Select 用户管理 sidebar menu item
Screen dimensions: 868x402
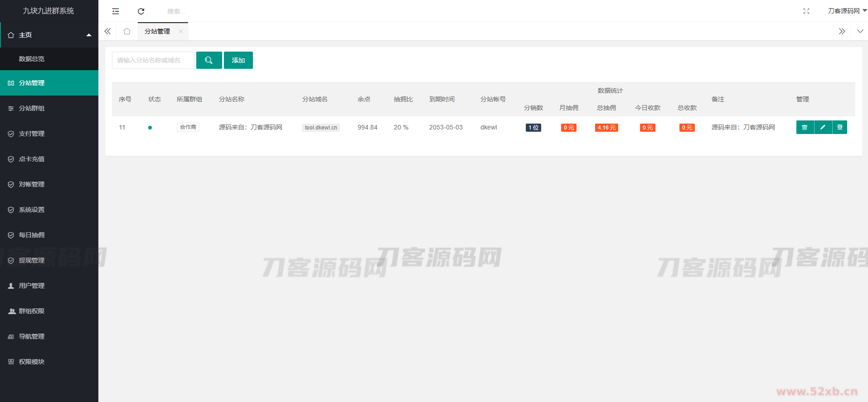coord(32,286)
